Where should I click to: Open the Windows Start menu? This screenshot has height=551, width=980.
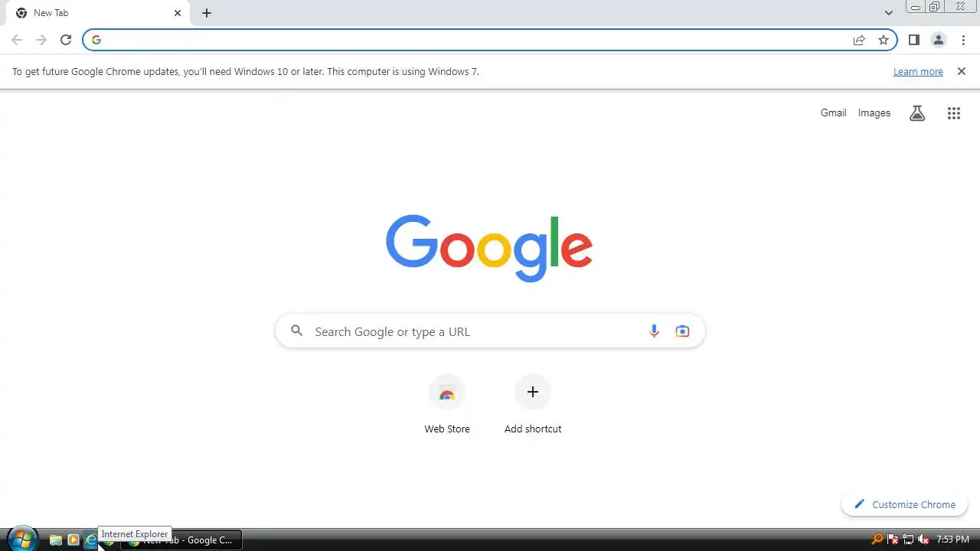tap(21, 540)
